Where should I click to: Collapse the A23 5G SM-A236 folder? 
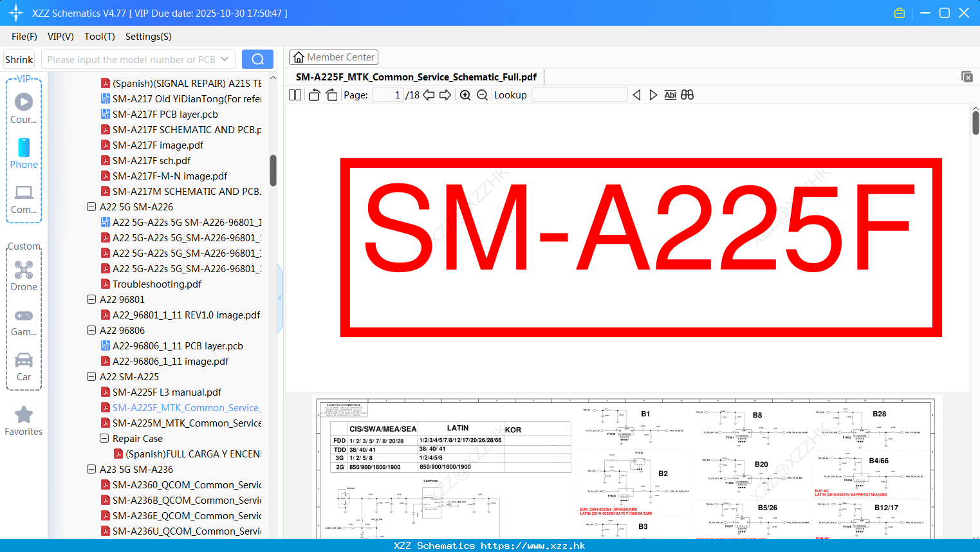point(91,470)
